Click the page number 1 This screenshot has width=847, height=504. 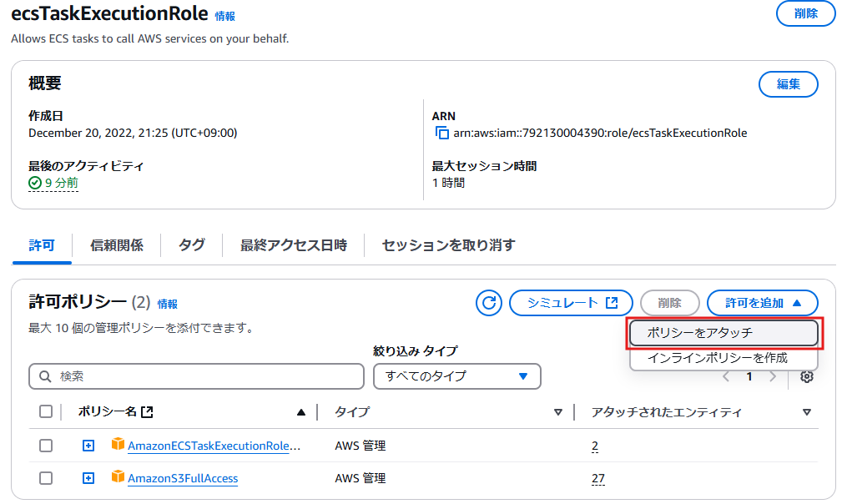point(749,376)
